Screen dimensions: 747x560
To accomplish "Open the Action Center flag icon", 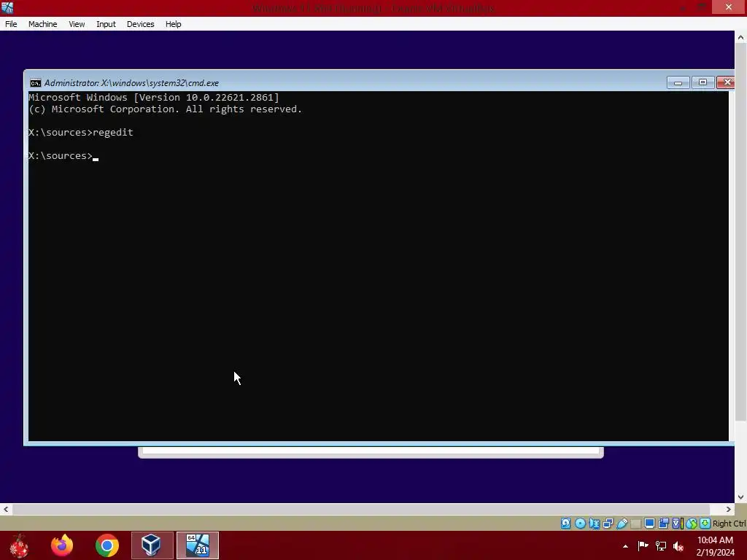I will [x=643, y=545].
